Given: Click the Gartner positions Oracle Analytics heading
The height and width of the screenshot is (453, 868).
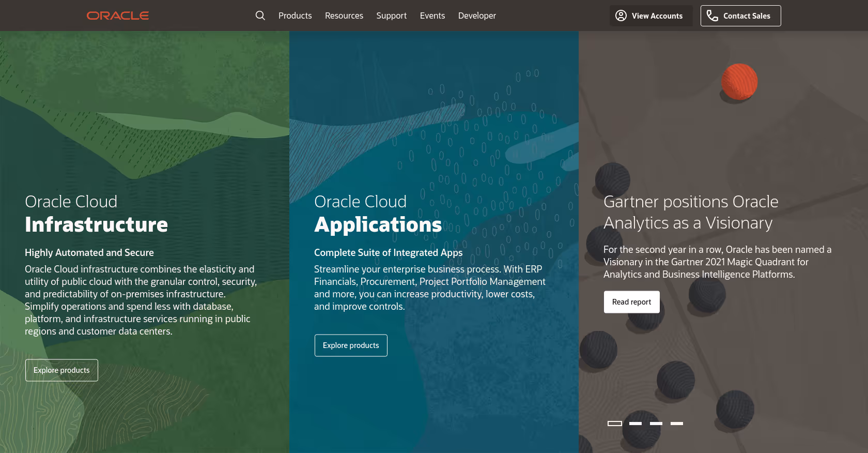Looking at the screenshot, I should point(691,212).
